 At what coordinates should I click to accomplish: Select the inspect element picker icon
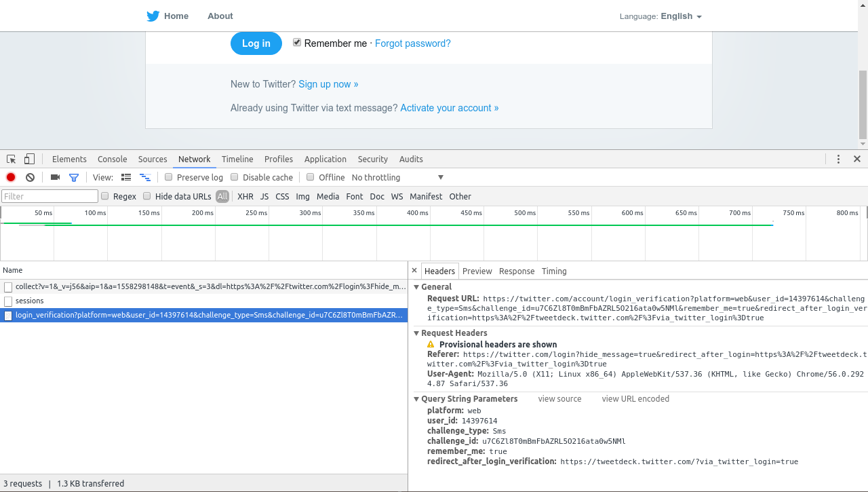(x=12, y=159)
